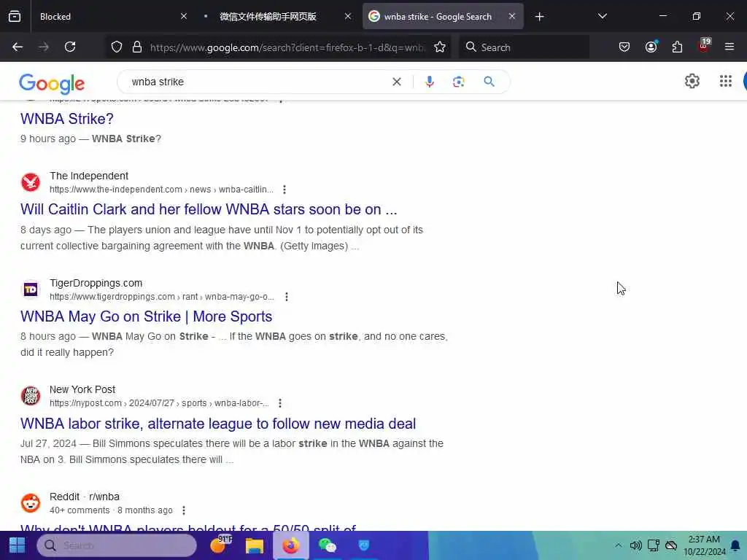Submit search with magnifier icon

[489, 82]
